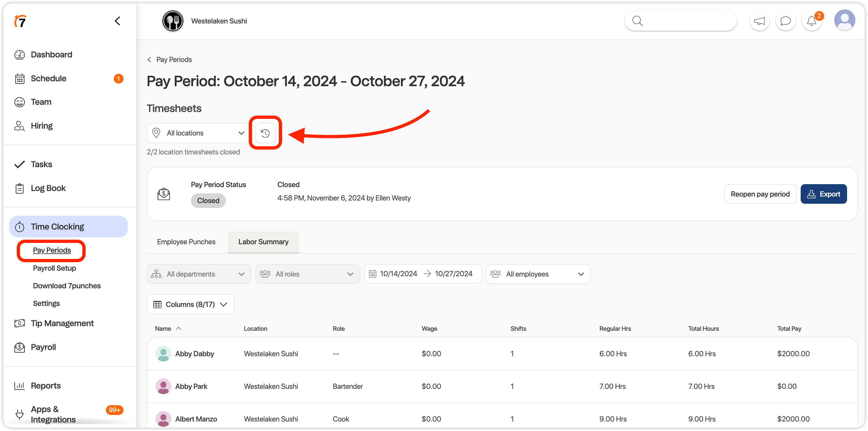
Task: Open the announcements megaphone icon
Action: pos(759,21)
